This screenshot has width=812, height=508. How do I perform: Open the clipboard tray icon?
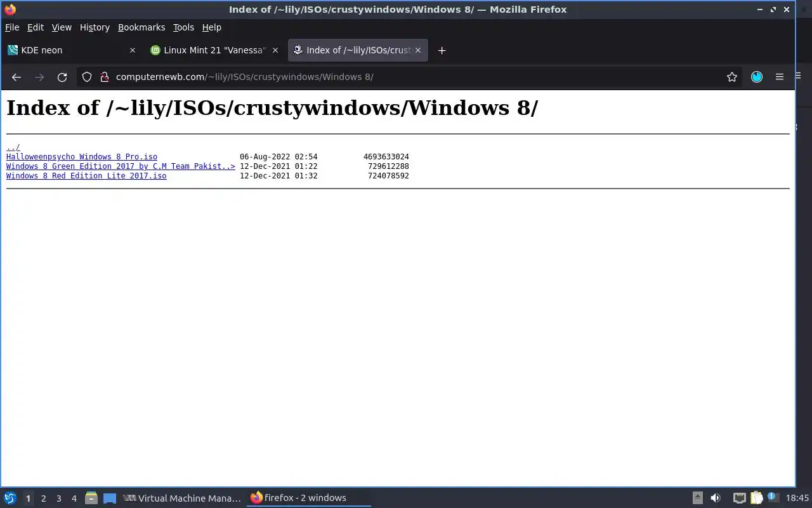tap(757, 498)
